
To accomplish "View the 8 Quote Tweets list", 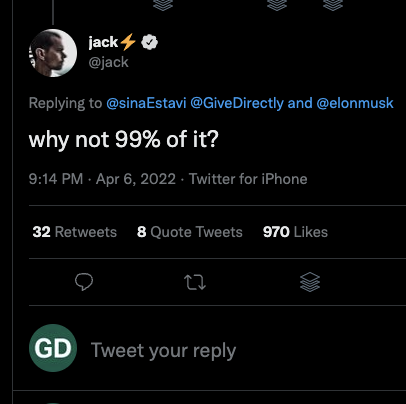I will click(190, 232).
